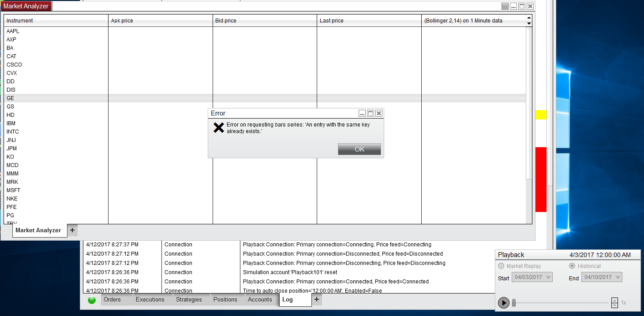Click the scroll up arrow in header
Viewport: 644px width, 316px height.
(529, 18)
